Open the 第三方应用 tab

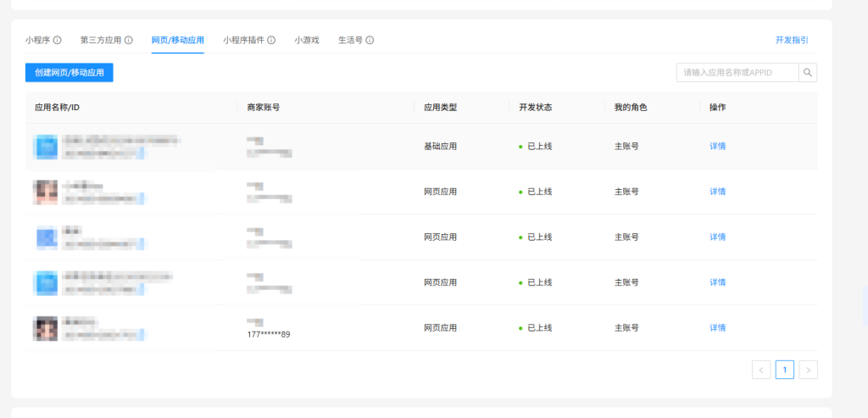100,40
